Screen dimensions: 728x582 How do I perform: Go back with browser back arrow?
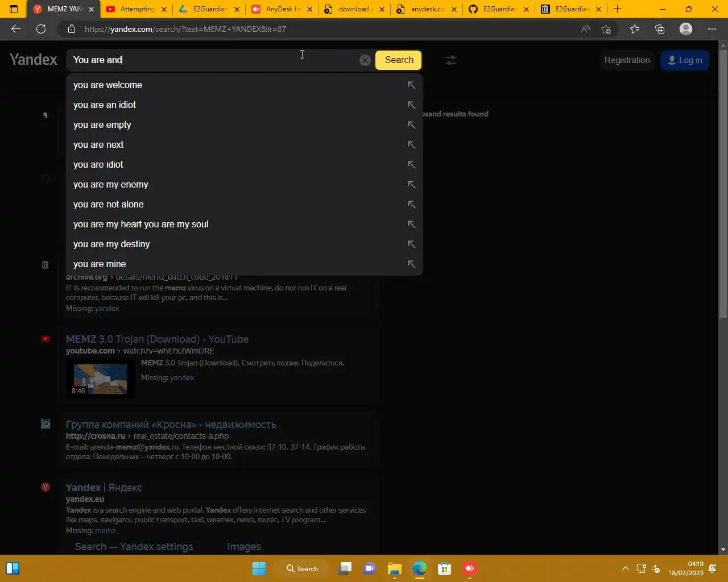16,29
